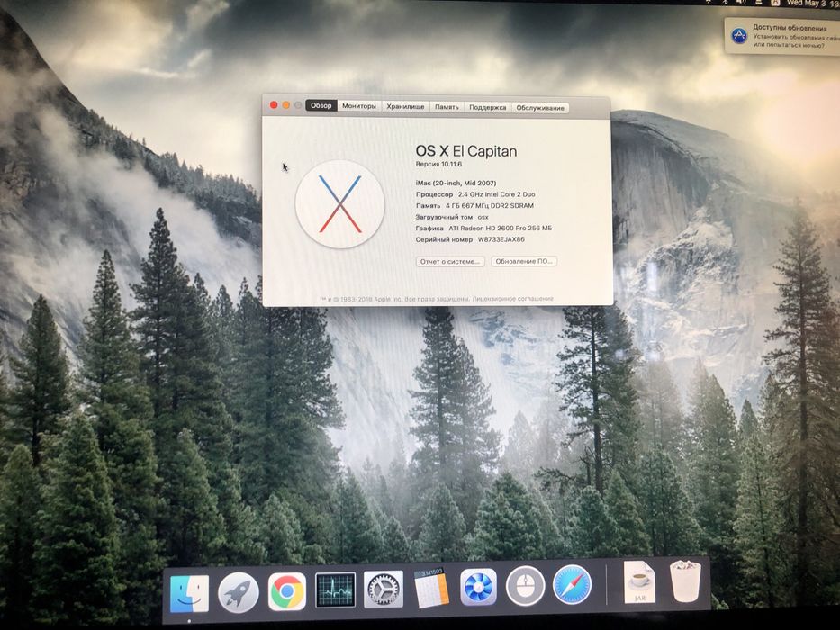Click the App Store icon in notification

coord(739,36)
